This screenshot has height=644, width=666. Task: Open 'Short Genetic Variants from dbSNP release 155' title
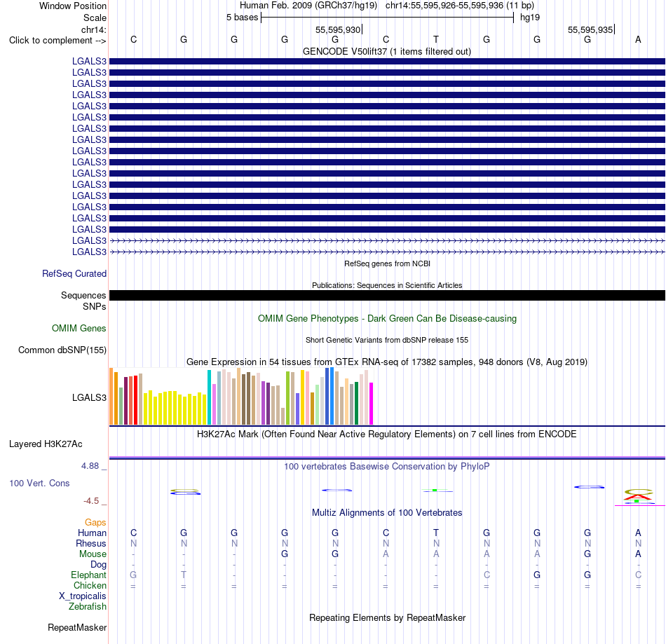point(387,340)
